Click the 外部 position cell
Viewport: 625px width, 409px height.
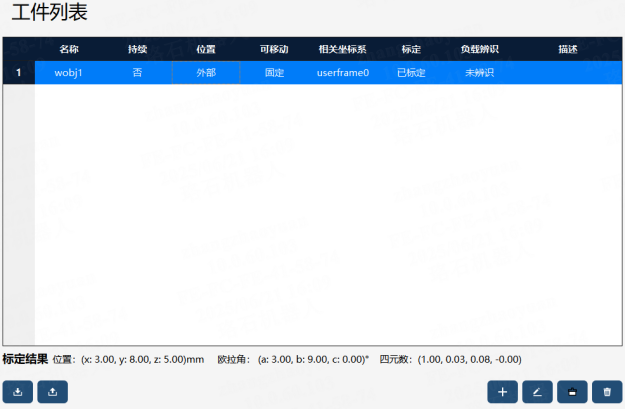(206, 73)
